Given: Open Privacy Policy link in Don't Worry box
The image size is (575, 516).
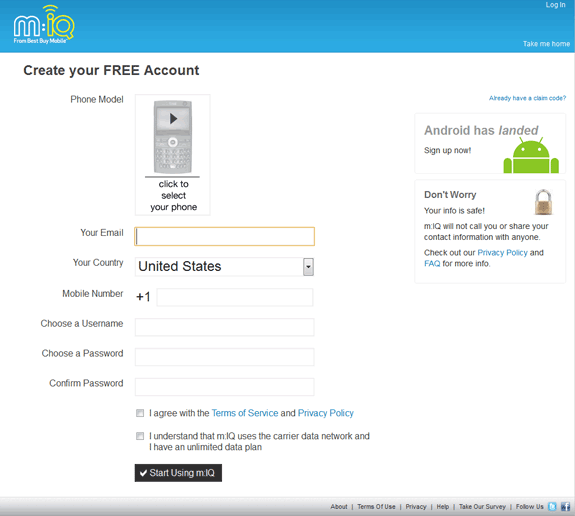Looking at the screenshot, I should (502, 253).
